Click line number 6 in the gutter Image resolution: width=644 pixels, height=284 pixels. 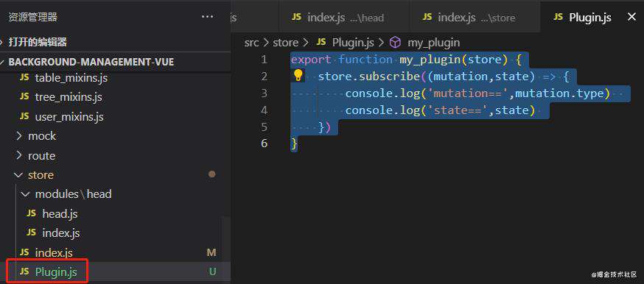point(264,143)
